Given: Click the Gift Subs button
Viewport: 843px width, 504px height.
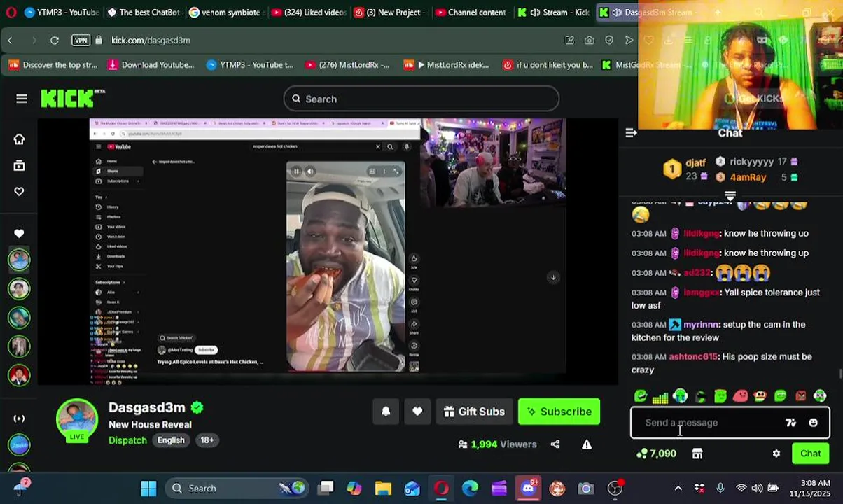Looking at the screenshot, I should point(473,412).
